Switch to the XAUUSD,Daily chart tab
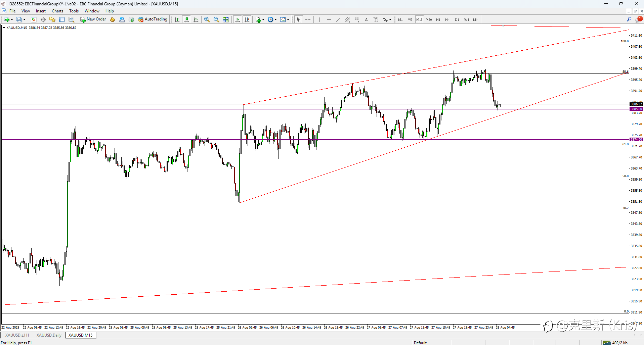 pos(49,335)
